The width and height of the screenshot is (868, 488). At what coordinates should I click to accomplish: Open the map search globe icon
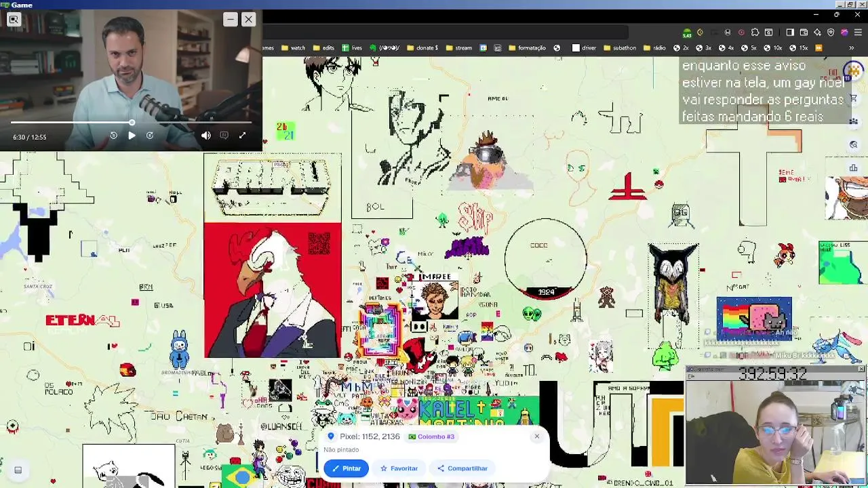(x=854, y=144)
